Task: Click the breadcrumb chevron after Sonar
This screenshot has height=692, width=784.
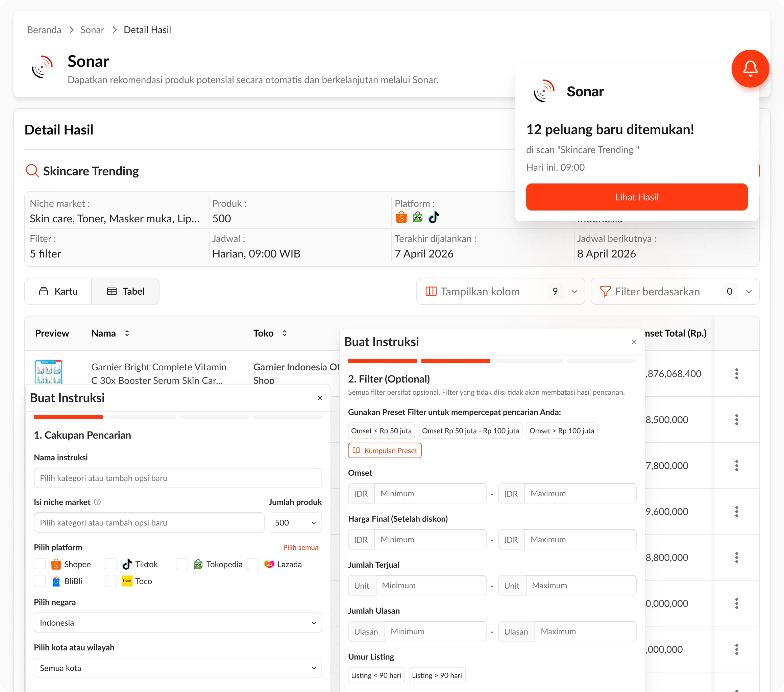Action: pyautogui.click(x=114, y=30)
